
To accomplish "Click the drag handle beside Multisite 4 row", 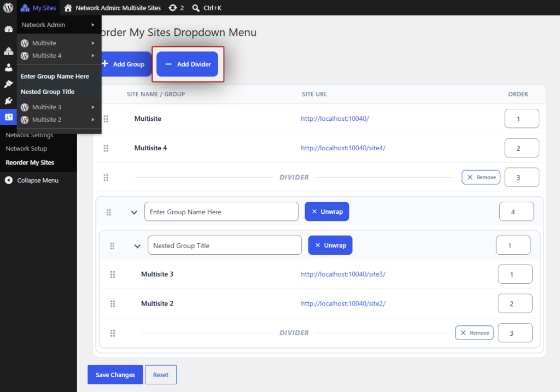I will 106,148.
